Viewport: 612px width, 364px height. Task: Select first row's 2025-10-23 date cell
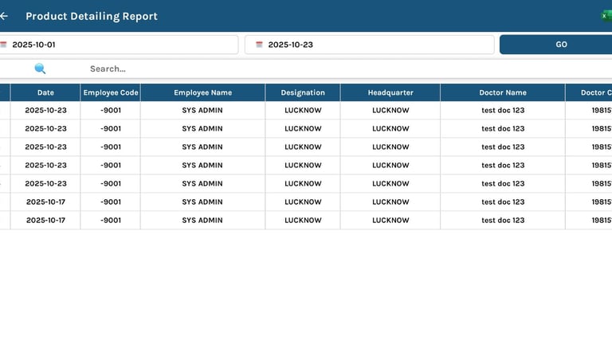[45, 110]
